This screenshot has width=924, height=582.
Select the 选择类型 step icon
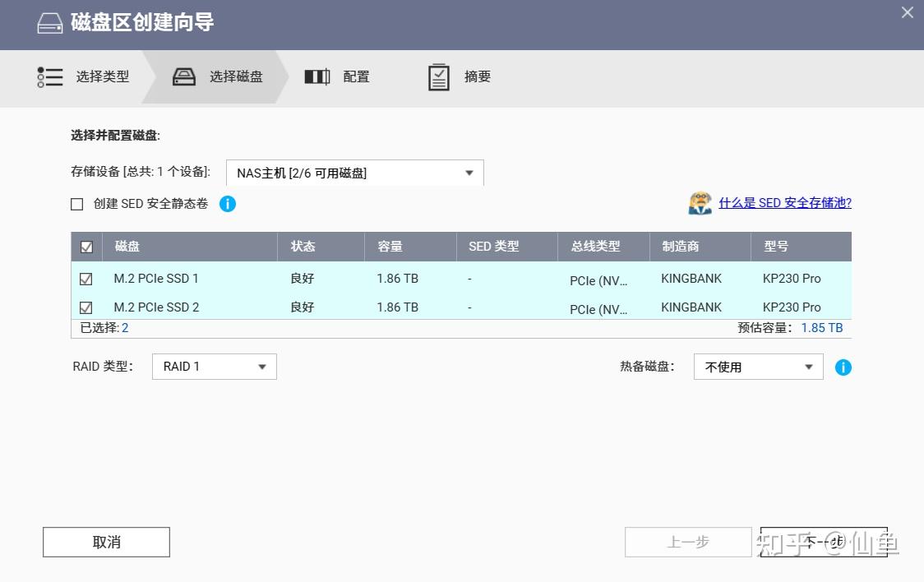click(x=49, y=76)
